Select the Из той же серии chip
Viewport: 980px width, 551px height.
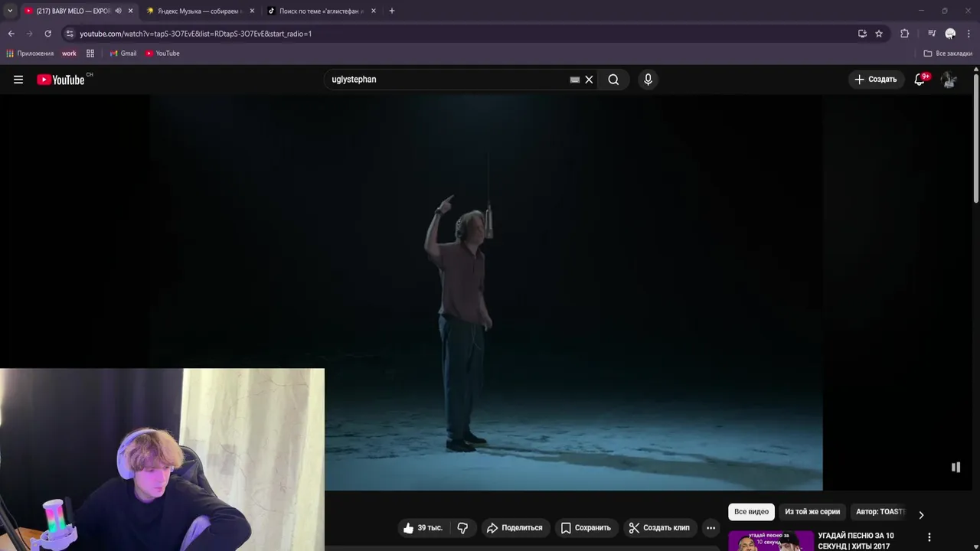click(812, 512)
